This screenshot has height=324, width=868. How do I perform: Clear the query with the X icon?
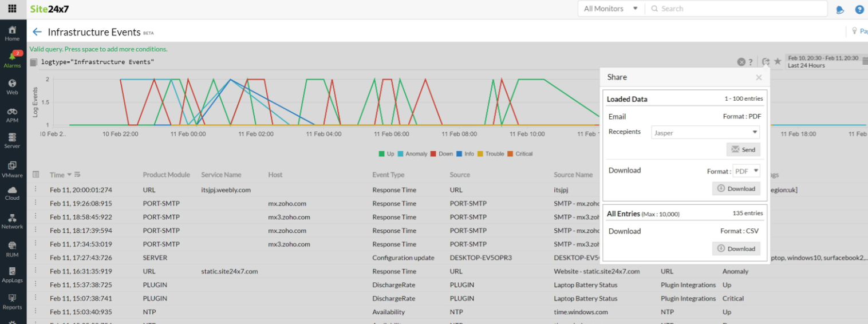(x=741, y=62)
